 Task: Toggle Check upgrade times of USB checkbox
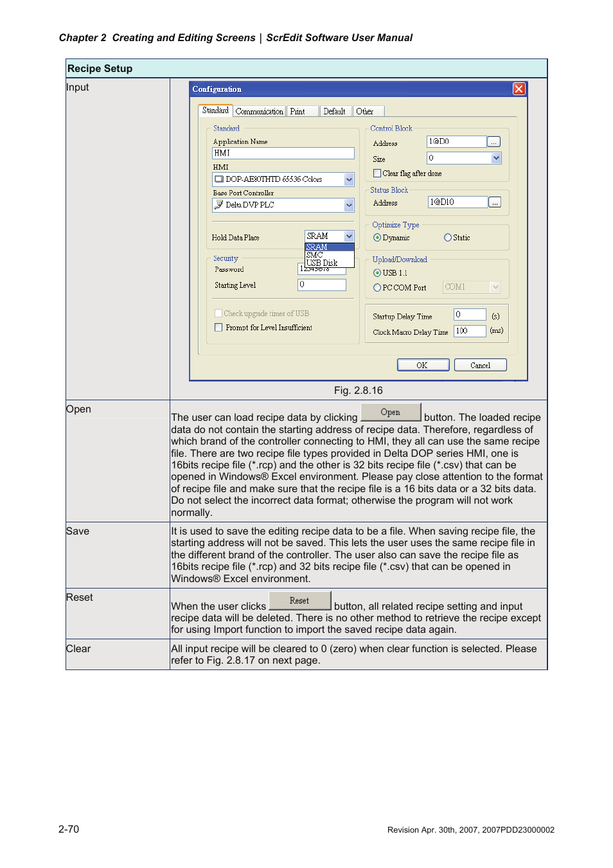click(218, 314)
